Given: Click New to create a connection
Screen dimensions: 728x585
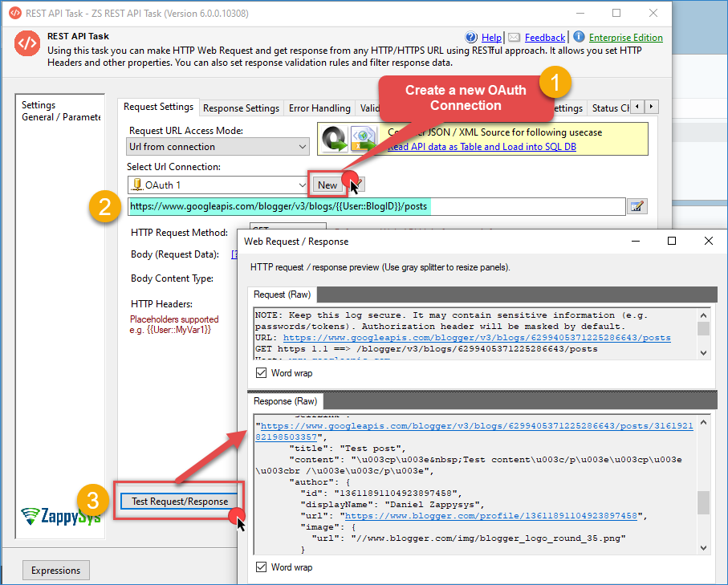Looking at the screenshot, I should pyautogui.click(x=327, y=185).
